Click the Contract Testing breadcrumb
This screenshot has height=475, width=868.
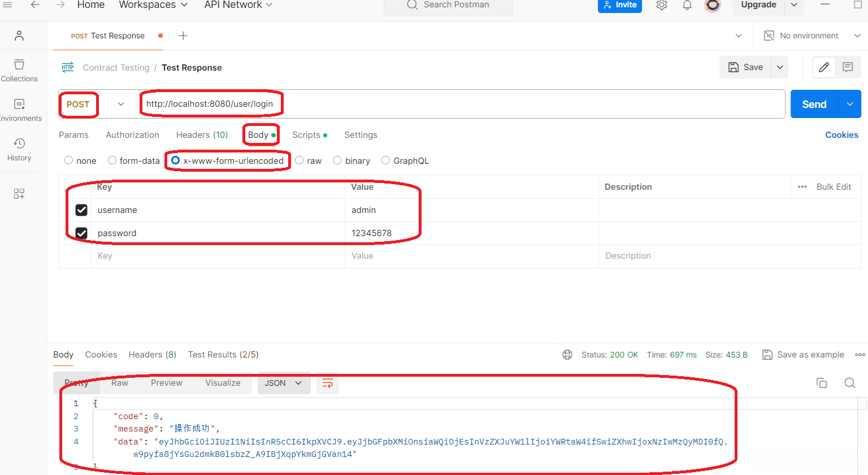116,68
